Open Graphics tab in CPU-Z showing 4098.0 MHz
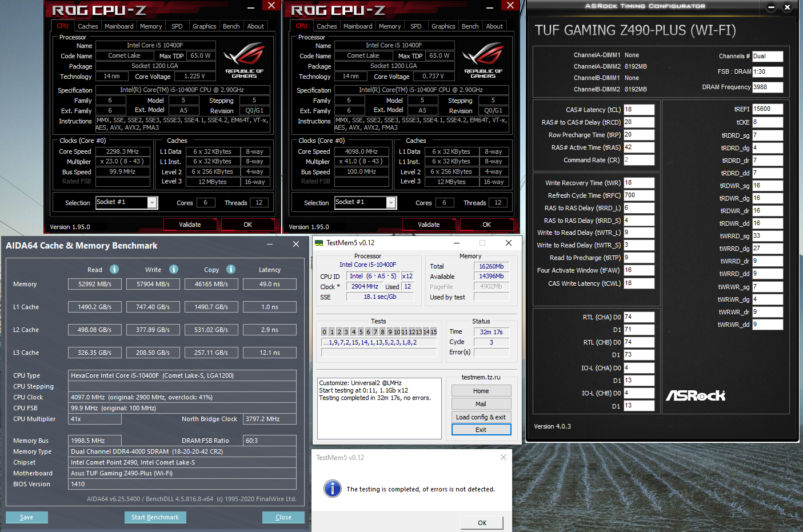 tap(444, 26)
